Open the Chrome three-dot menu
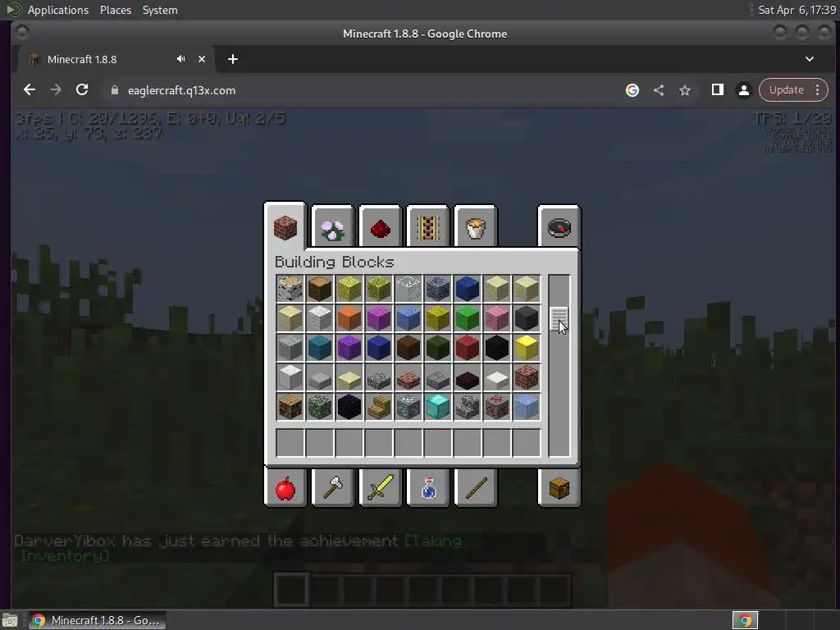Screen dimensions: 840x630 (818, 90)
